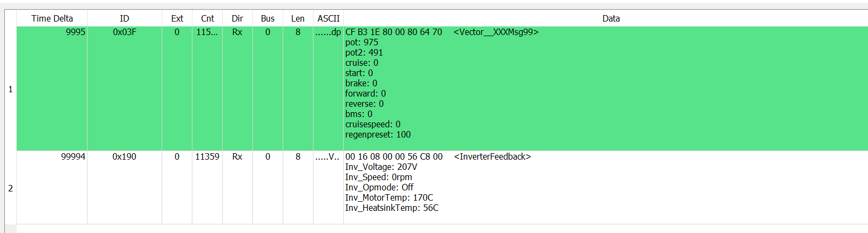The height and width of the screenshot is (233, 868).
Task: Select row 1 via its row number
Action: coord(10,89)
